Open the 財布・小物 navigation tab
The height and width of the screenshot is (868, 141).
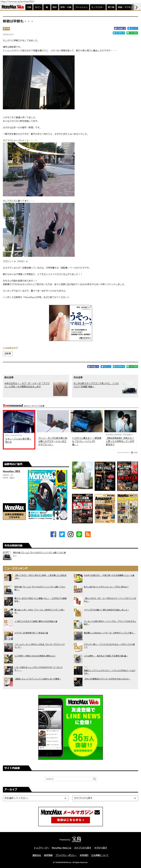point(66,7)
